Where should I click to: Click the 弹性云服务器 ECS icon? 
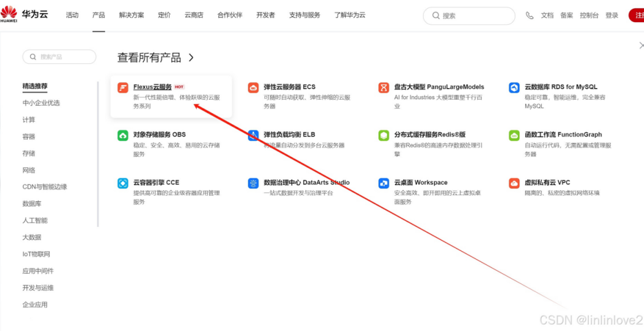coord(253,87)
